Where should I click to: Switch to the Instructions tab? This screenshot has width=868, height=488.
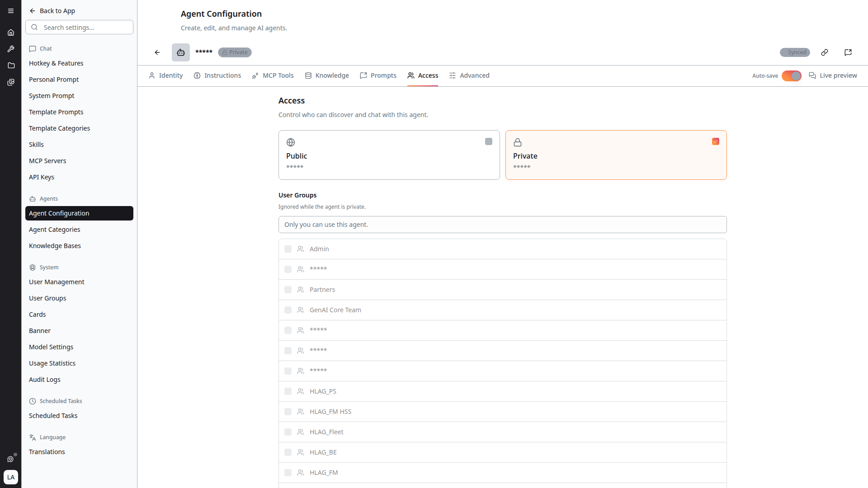(217, 75)
